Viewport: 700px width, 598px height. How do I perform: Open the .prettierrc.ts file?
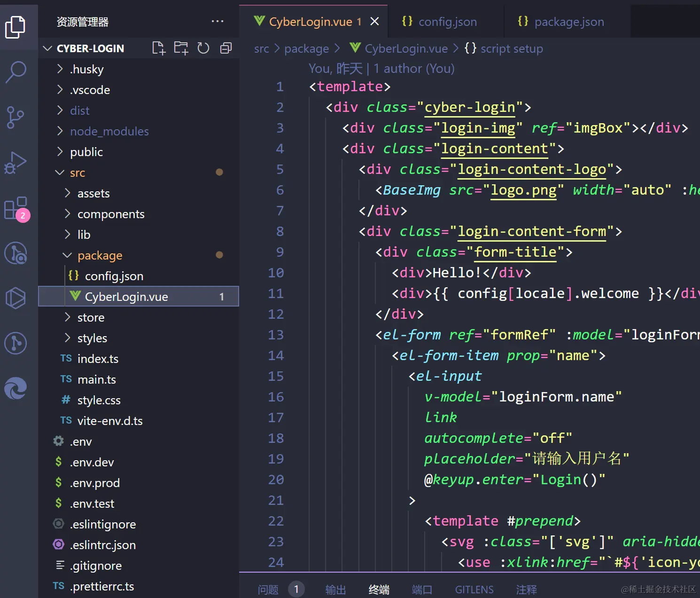pyautogui.click(x=139, y=586)
